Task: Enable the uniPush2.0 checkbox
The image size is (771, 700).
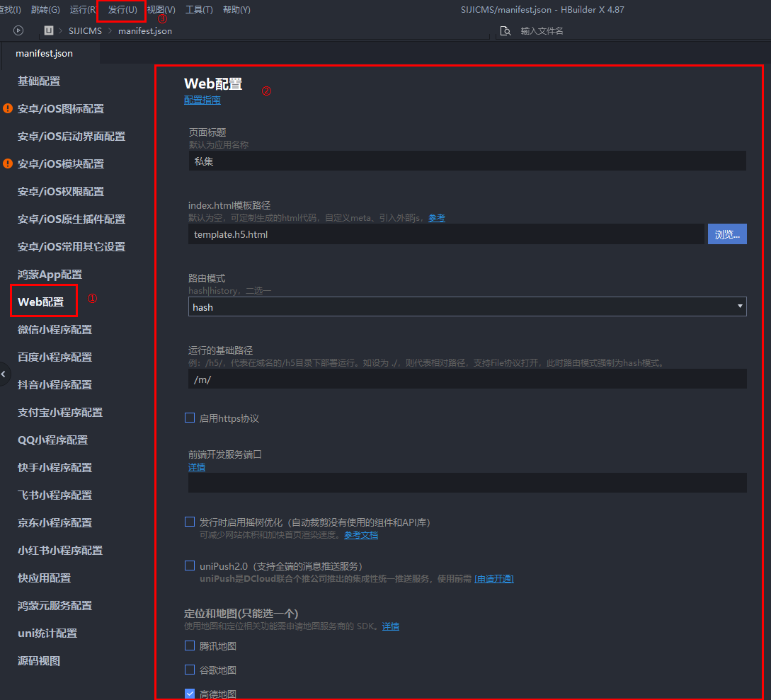Action: pos(190,566)
